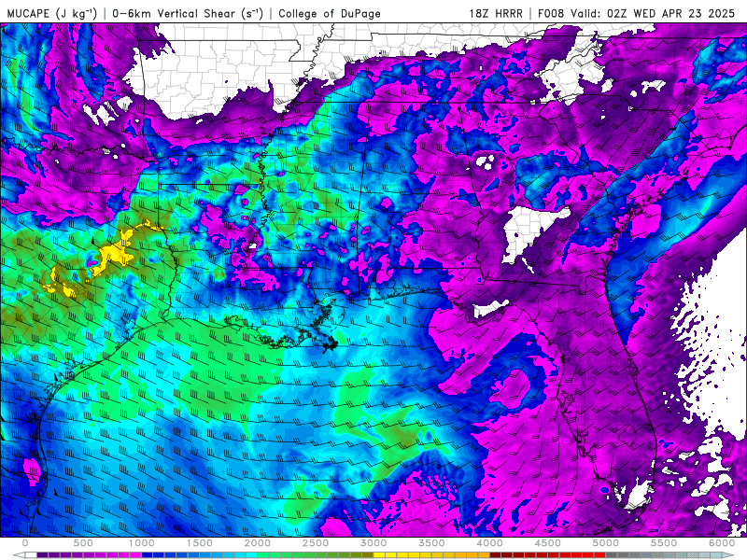Click the first gray swatch below 5000

pyautogui.click(x=612, y=554)
